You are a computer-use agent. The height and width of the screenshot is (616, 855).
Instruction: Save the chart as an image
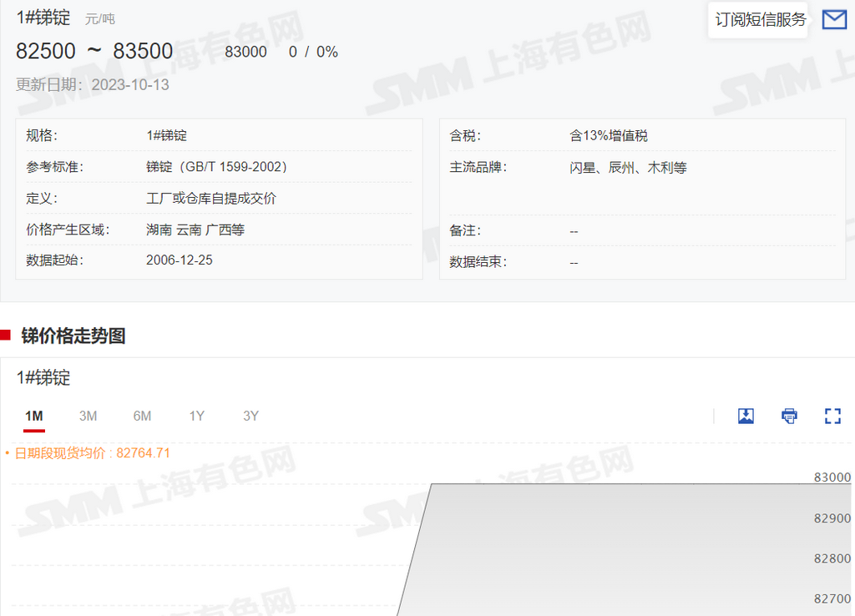pyautogui.click(x=746, y=416)
